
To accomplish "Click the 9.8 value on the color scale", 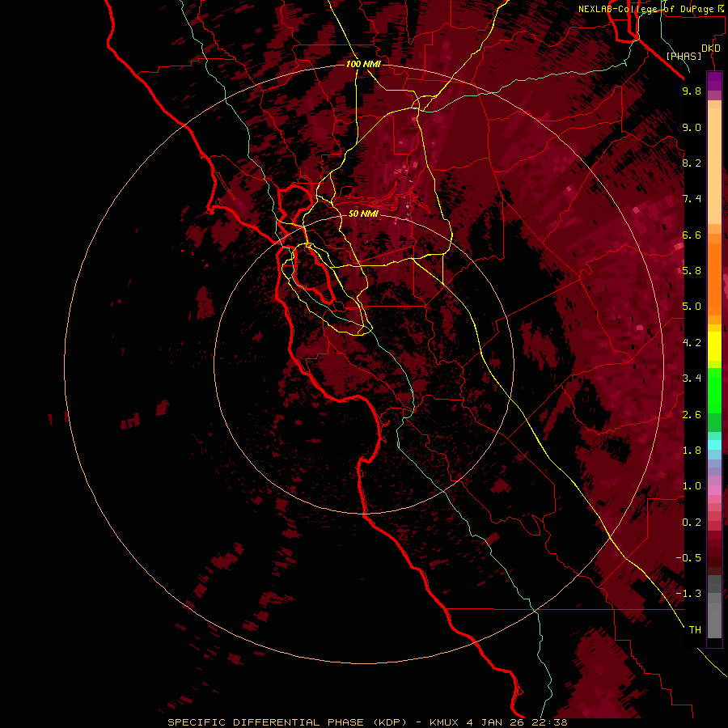I will [x=692, y=91].
